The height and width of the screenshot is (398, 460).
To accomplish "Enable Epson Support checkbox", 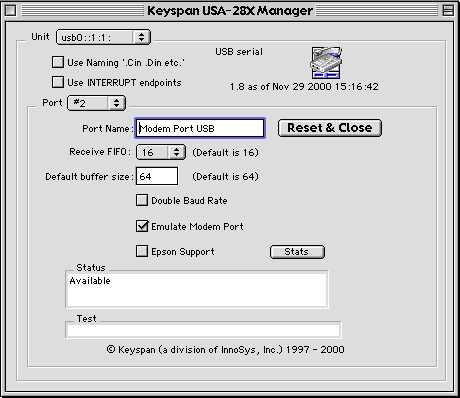I will (142, 251).
